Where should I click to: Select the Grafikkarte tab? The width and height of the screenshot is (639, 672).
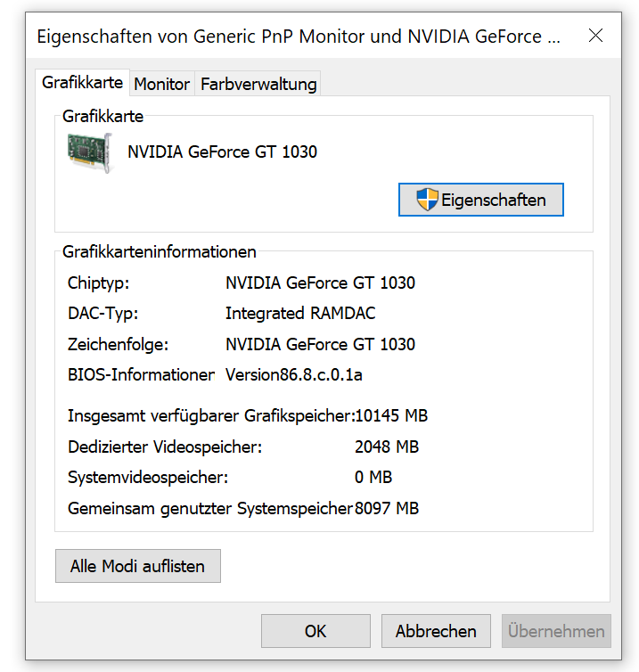pyautogui.click(x=82, y=82)
